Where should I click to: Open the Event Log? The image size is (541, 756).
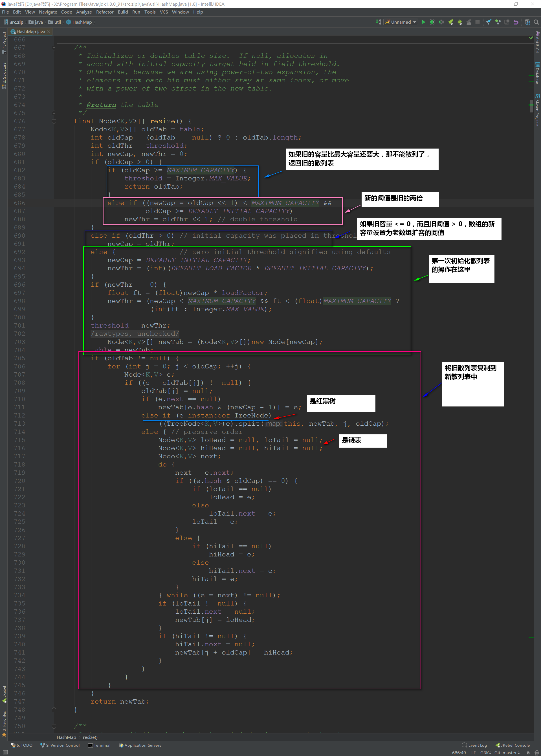[x=474, y=745]
